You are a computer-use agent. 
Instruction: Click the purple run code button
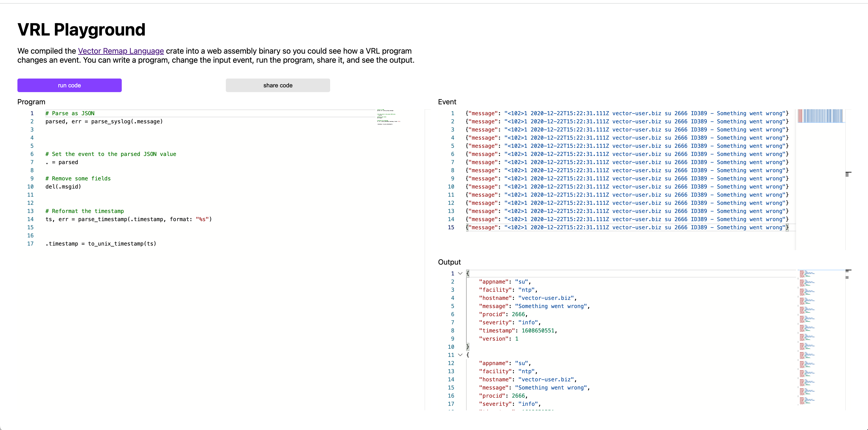coord(69,85)
